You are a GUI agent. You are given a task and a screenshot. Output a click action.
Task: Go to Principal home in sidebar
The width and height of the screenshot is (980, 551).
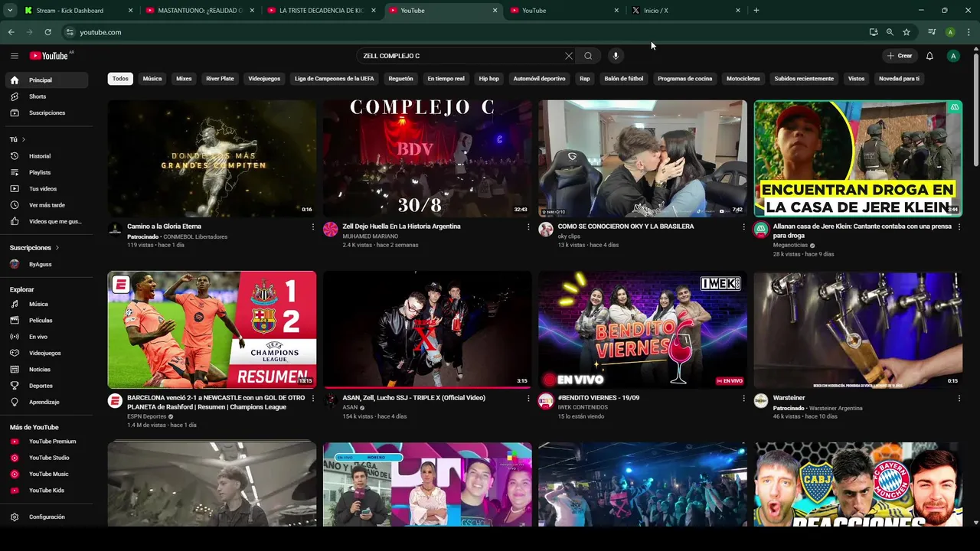coord(46,80)
